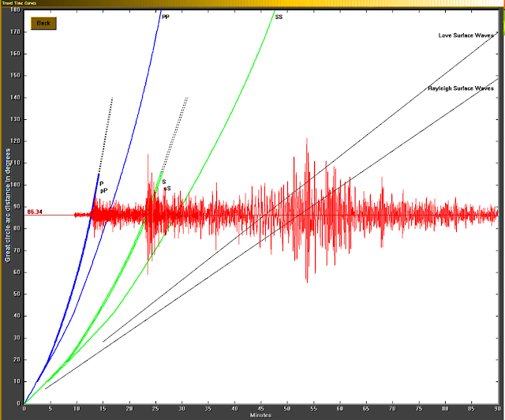Image resolution: width=505 pixels, height=420 pixels.
Task: Click the 90 minute tick label
Action: (498, 409)
